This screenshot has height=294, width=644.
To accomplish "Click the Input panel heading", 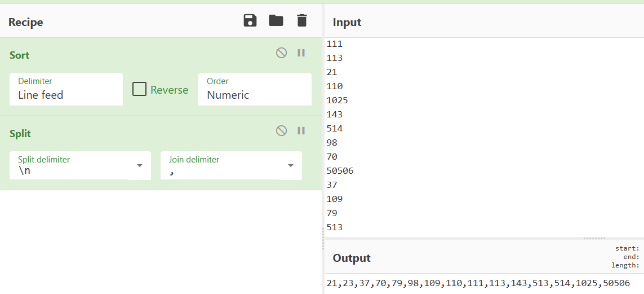I will (347, 22).
